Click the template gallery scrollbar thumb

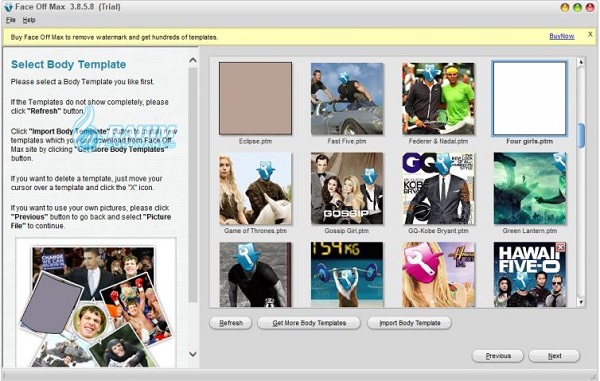point(581,135)
